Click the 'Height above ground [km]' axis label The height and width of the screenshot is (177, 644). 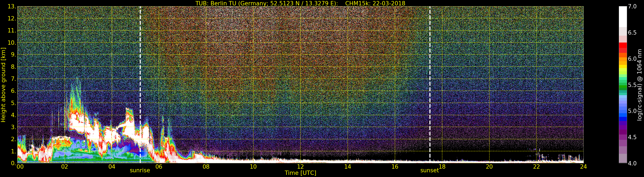click(x=3, y=85)
